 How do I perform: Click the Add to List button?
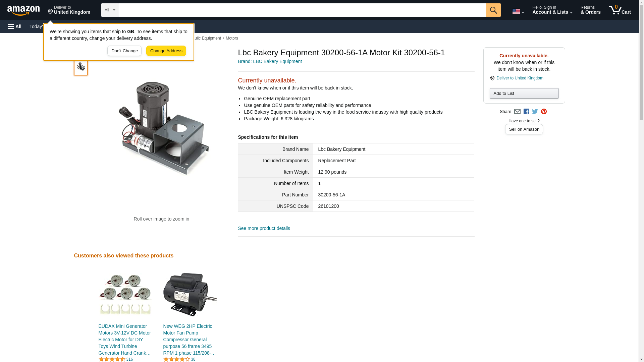point(524,94)
